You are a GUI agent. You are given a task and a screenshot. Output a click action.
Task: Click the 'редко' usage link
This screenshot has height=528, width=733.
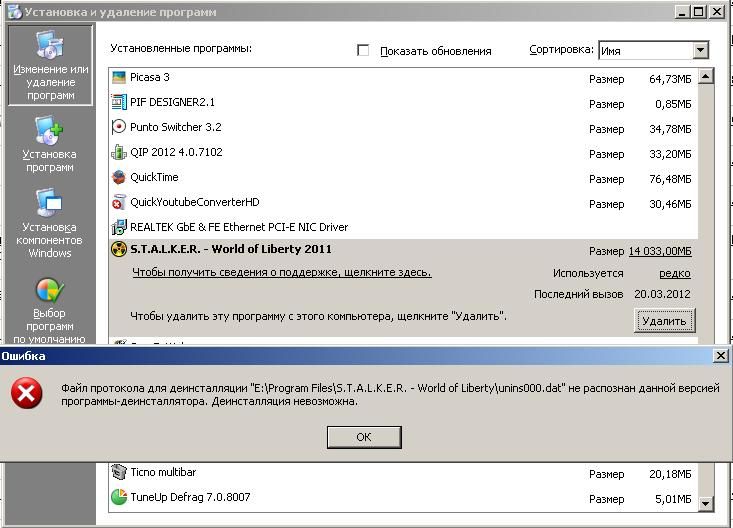pyautogui.click(x=675, y=274)
